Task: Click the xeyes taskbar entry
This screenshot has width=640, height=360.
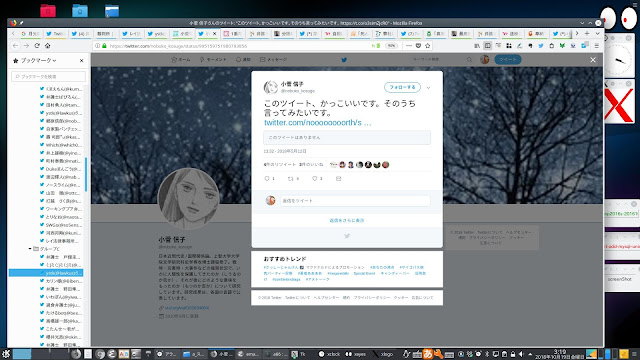Action: (356, 354)
